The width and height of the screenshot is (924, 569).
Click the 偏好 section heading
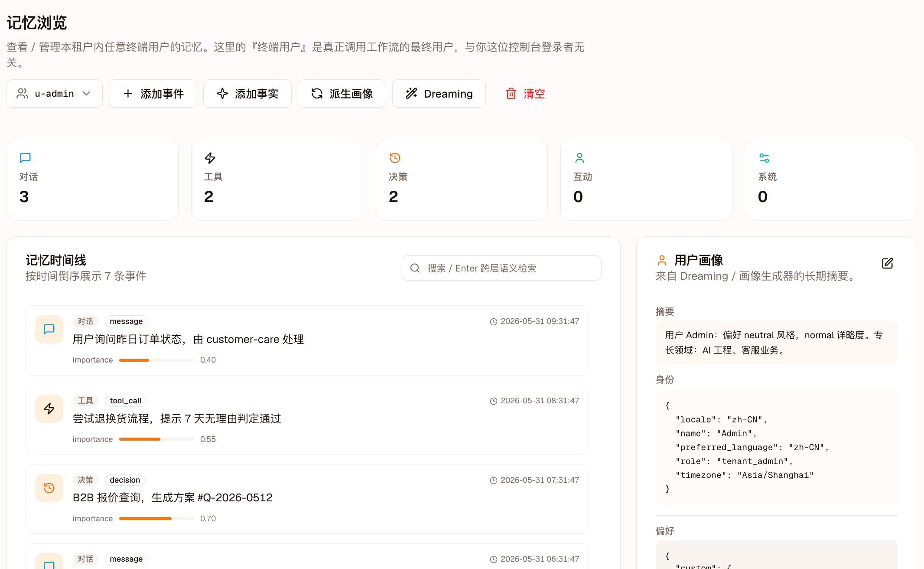(665, 531)
